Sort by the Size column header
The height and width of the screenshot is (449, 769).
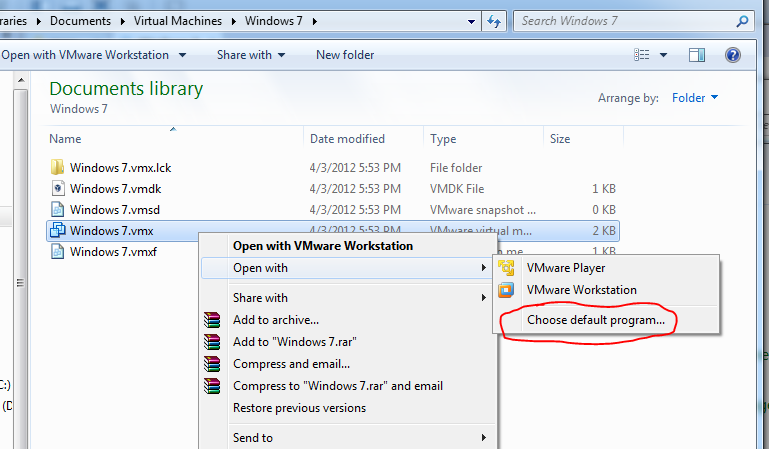click(x=583, y=139)
